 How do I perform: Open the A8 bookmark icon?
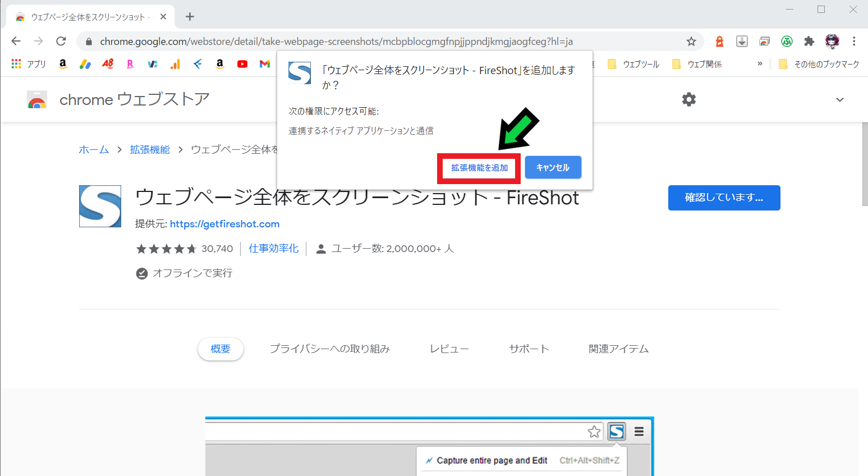pyautogui.click(x=108, y=64)
